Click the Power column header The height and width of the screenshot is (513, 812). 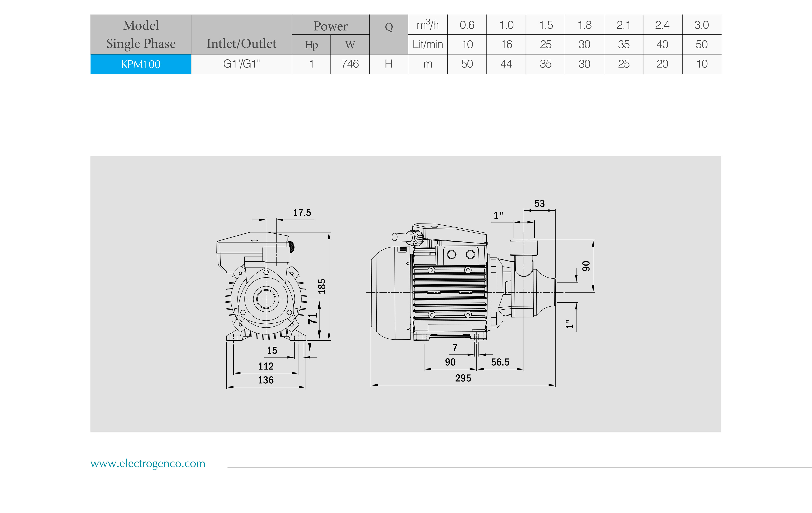point(330,26)
